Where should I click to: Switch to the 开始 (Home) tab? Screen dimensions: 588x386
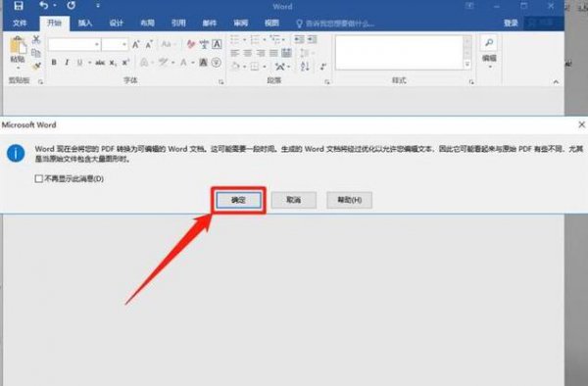(x=54, y=24)
